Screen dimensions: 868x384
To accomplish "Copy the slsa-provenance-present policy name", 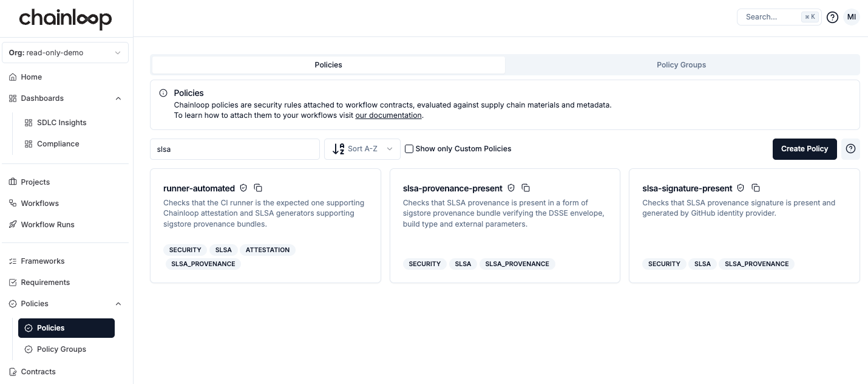I will (526, 188).
